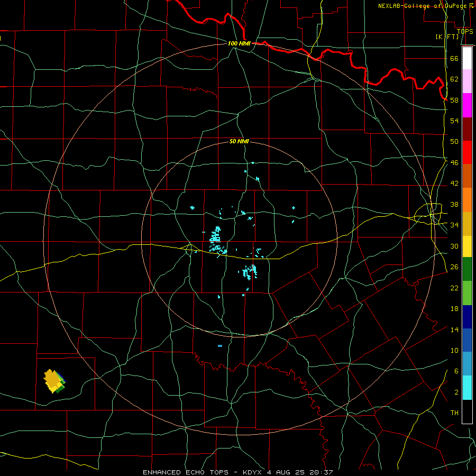Click the TOPS legend heading

(x=465, y=31)
